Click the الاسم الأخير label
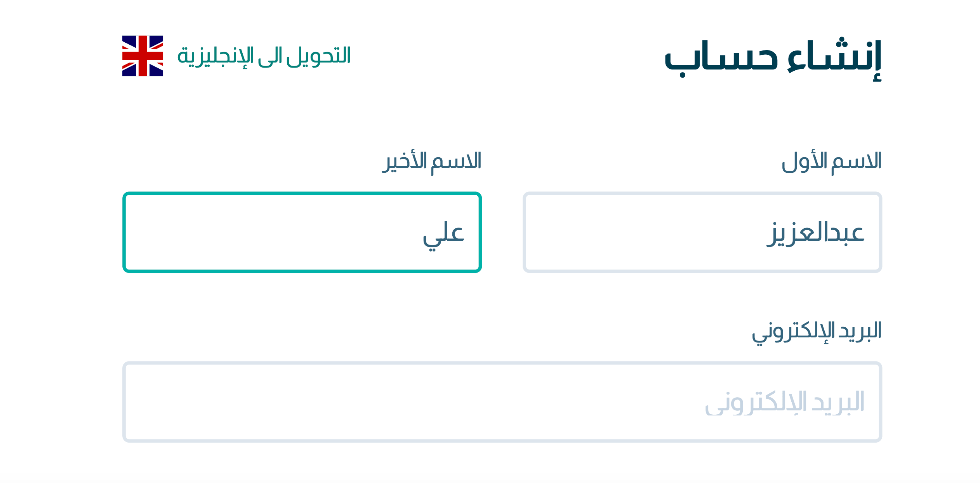980x483 pixels. (432, 163)
